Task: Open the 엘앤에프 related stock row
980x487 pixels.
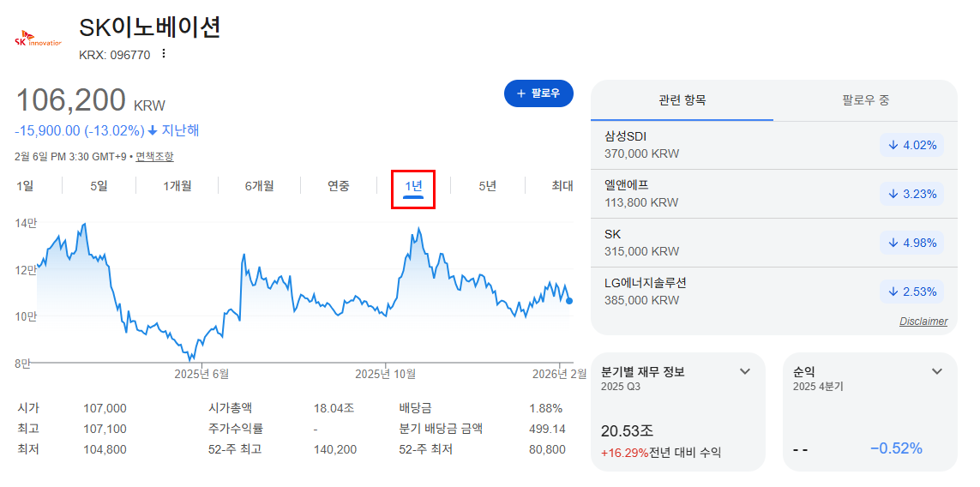Action: point(773,194)
